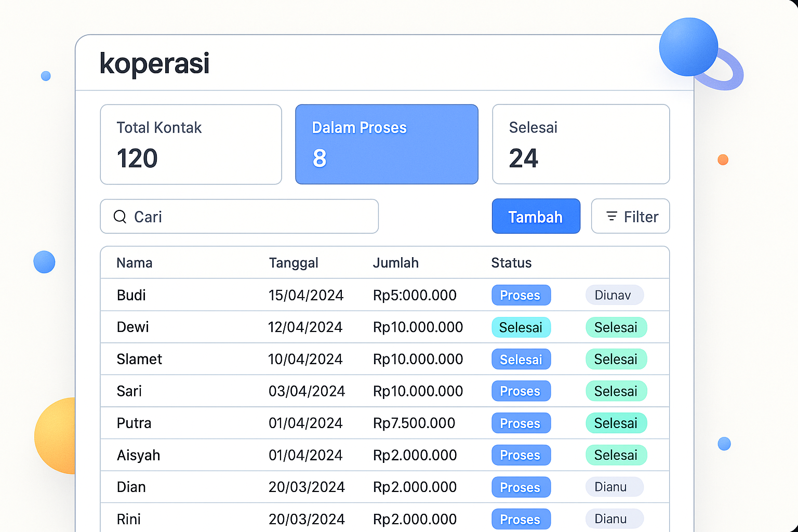Select the Total Kontak summary card
The height and width of the screenshot is (532, 798).
[191, 144]
